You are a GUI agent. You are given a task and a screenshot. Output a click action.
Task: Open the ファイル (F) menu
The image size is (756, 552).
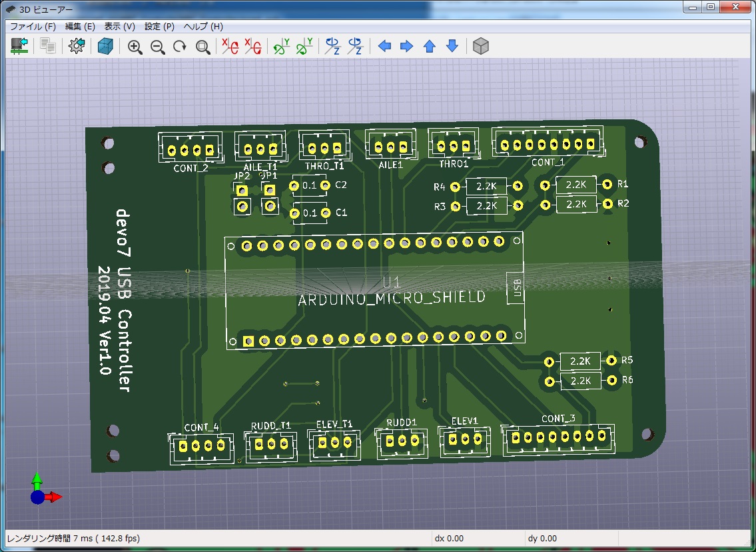point(33,27)
